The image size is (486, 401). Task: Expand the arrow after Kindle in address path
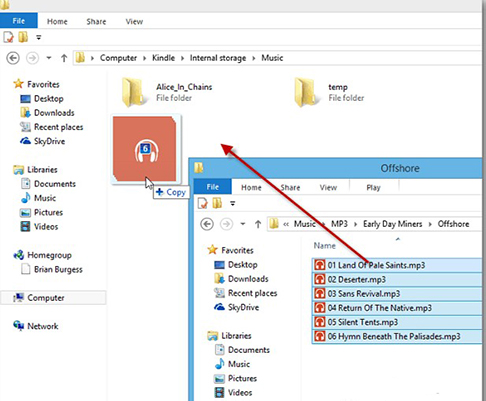pos(182,58)
